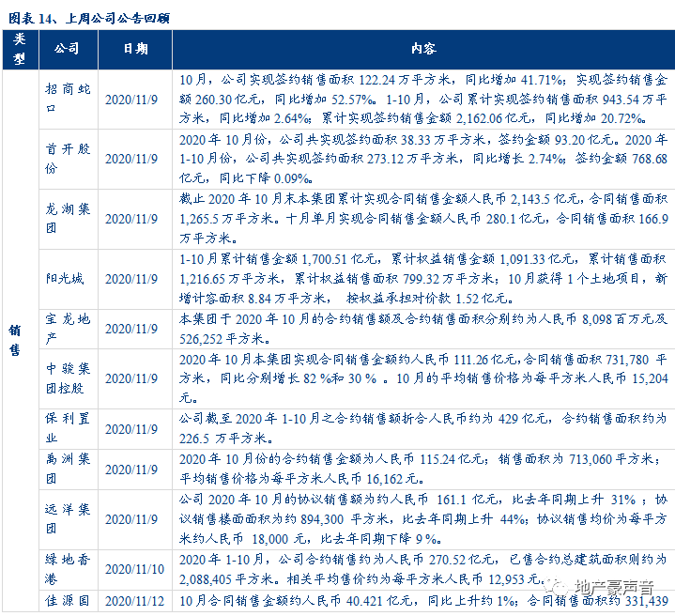Click the 2020/11/9 date in 中骏集团控股 row
This screenshot has width=675, height=616.
point(131,378)
